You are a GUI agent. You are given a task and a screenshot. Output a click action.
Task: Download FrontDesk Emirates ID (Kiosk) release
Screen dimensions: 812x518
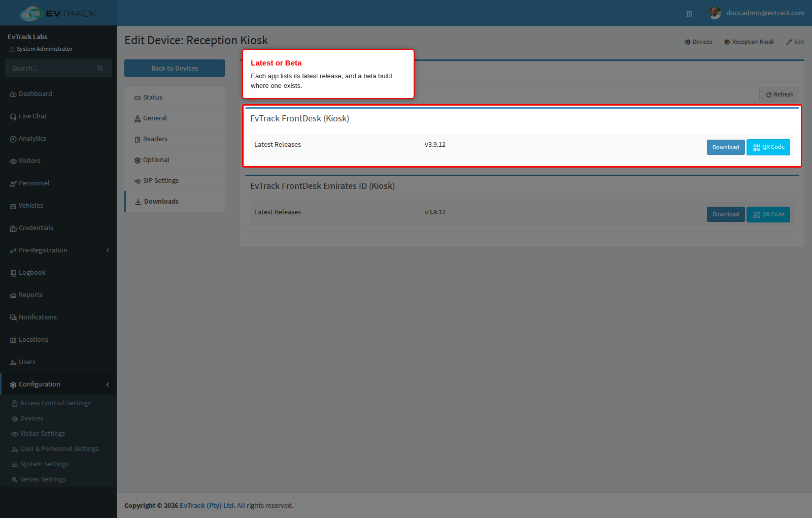point(726,214)
